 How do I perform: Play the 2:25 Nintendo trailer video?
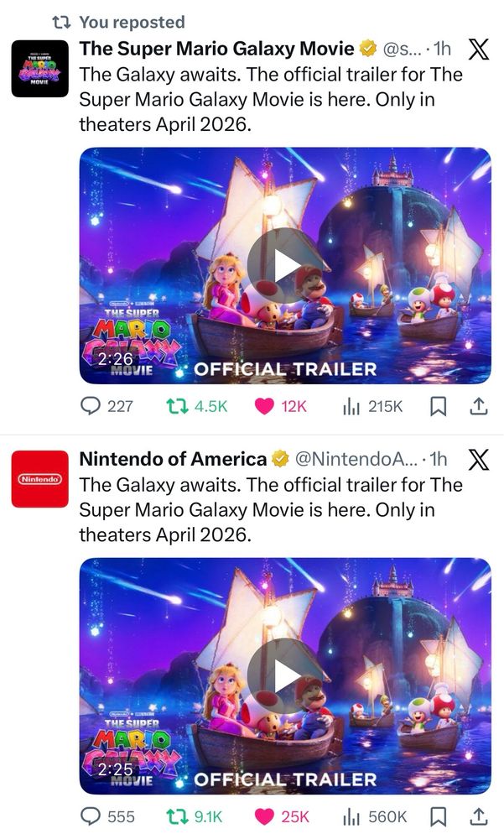point(284,675)
